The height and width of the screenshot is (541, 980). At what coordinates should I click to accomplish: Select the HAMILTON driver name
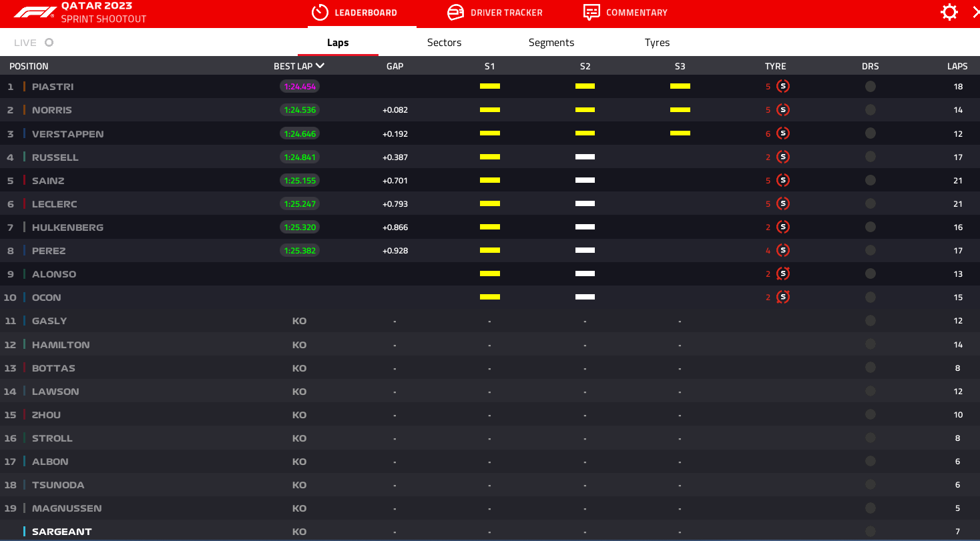point(61,345)
